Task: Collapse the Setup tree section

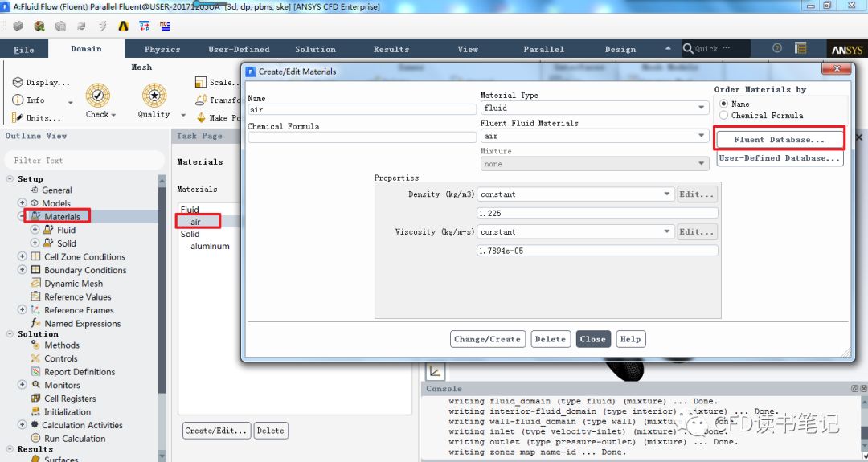Action: pyautogui.click(x=10, y=178)
